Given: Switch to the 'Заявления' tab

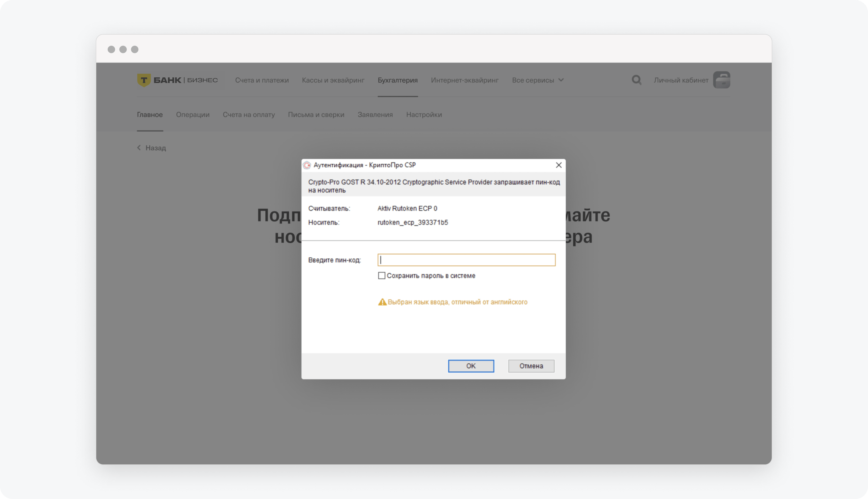Looking at the screenshot, I should pyautogui.click(x=375, y=114).
